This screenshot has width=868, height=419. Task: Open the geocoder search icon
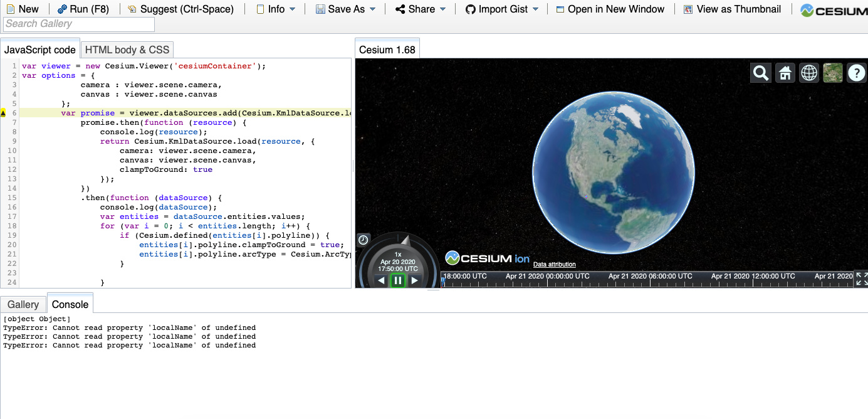click(x=761, y=73)
